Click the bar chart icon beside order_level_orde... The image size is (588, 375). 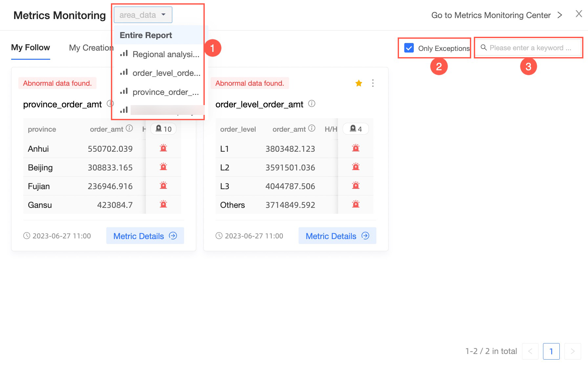coord(124,72)
